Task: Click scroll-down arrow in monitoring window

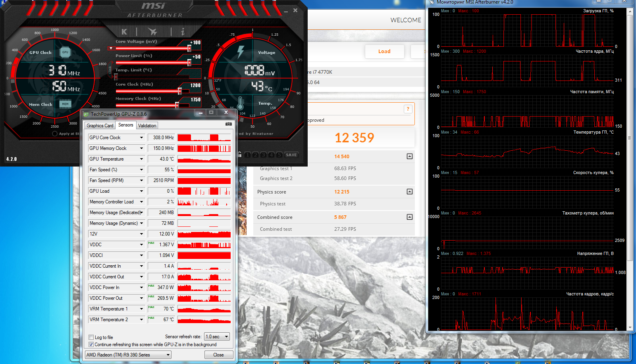Action: tap(630, 328)
